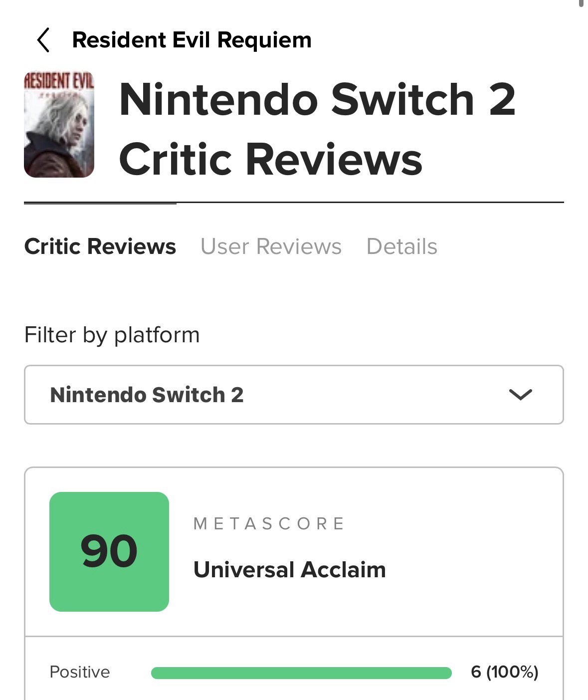The height and width of the screenshot is (700, 588).
Task: Open the Nintendo Switch 2 platform dropdown
Action: point(293,395)
